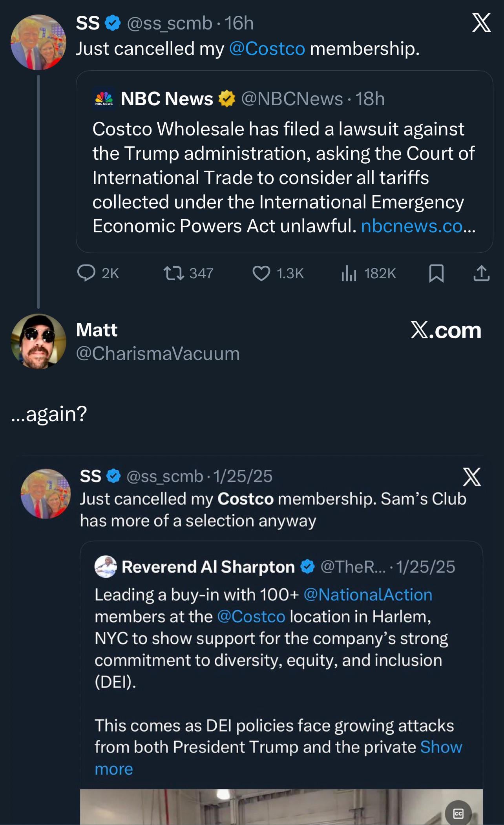The image size is (504, 825).
Task: Open the view analytics bar-chart icon
Action: [349, 273]
